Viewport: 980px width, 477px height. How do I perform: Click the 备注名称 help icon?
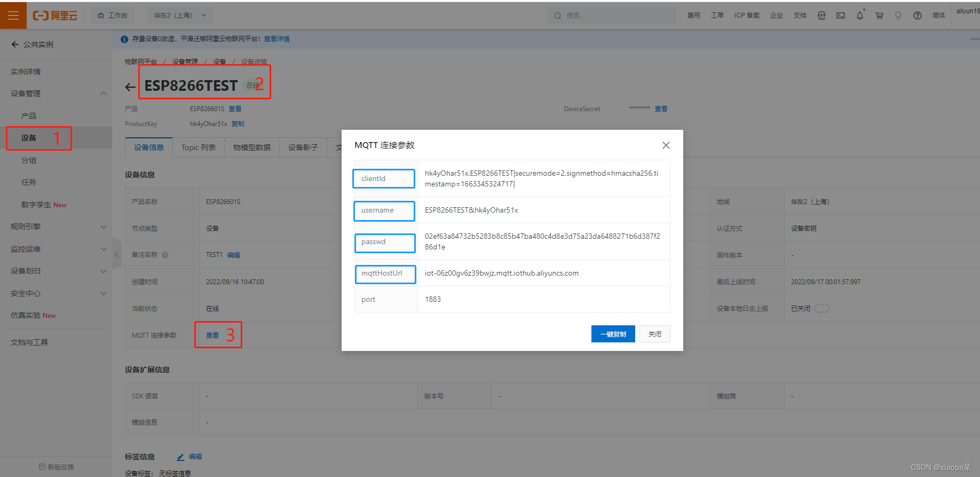click(x=165, y=255)
